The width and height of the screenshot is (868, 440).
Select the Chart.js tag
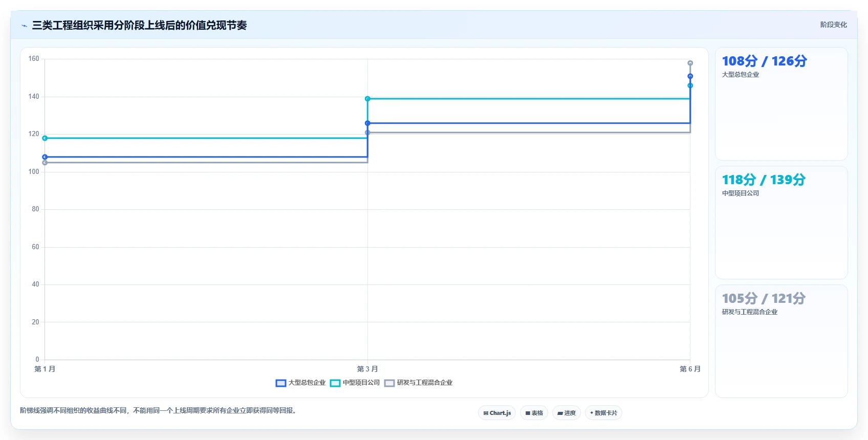[497, 413]
